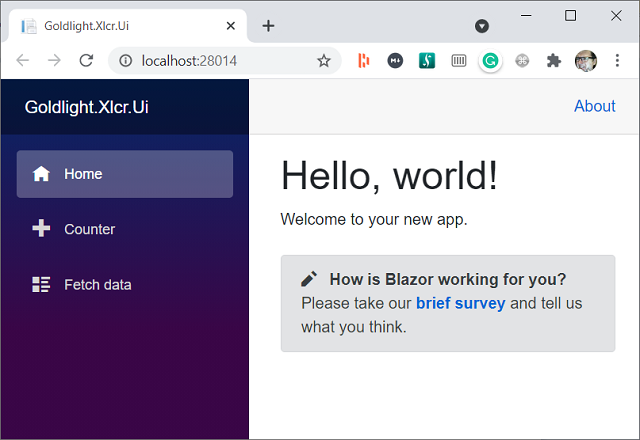
Task: Minimize the browser window
Action: tap(526, 16)
